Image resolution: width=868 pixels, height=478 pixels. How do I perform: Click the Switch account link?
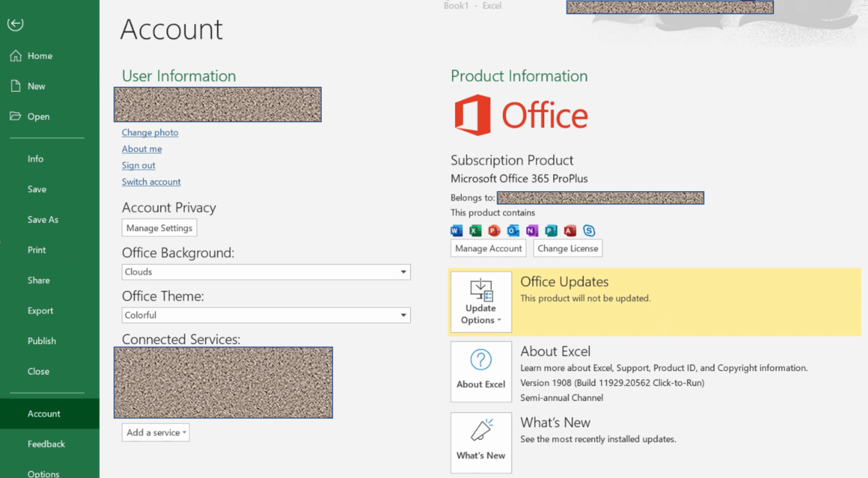(x=151, y=182)
